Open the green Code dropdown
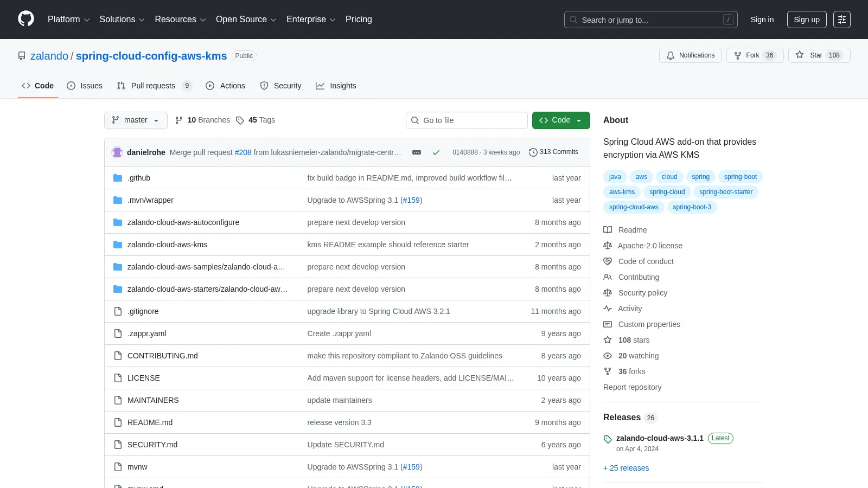The height and width of the screenshot is (488, 868). pos(561,120)
